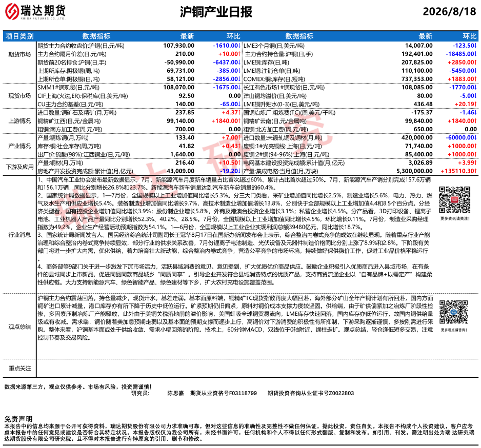Viewport: 481px width, 448px height.
Task: Click the 下游及应用 category cell
Action: pyautogui.click(x=19, y=167)
